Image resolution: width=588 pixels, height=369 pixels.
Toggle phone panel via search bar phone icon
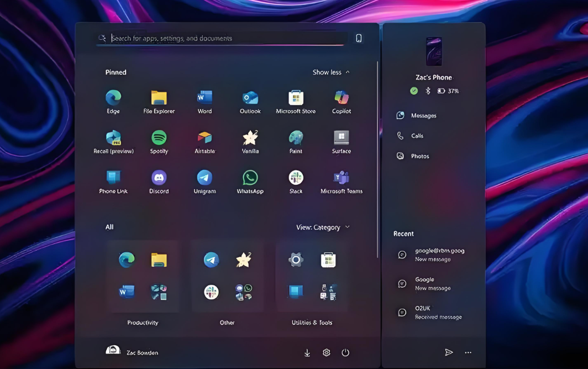click(x=359, y=38)
